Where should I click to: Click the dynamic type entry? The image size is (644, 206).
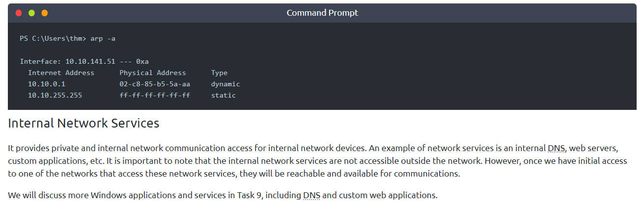click(225, 84)
